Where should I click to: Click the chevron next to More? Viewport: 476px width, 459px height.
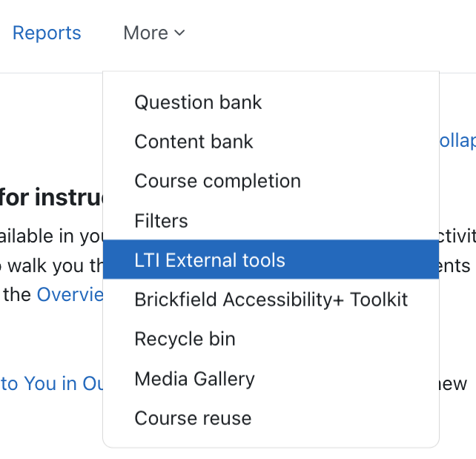(x=179, y=33)
